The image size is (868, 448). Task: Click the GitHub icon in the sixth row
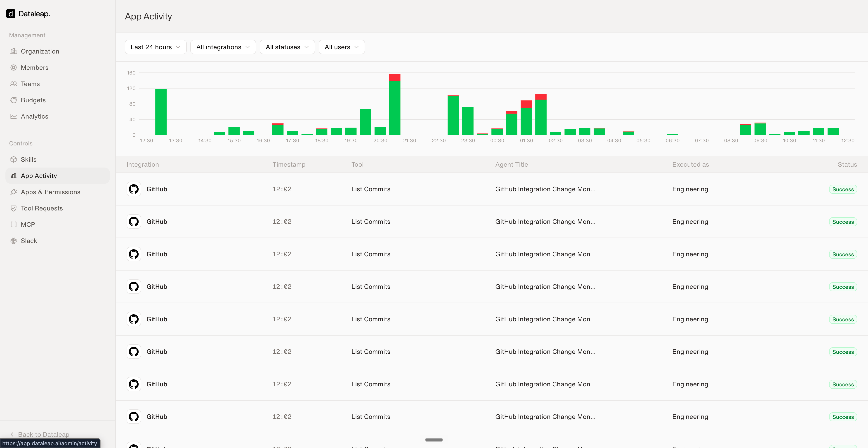134,352
